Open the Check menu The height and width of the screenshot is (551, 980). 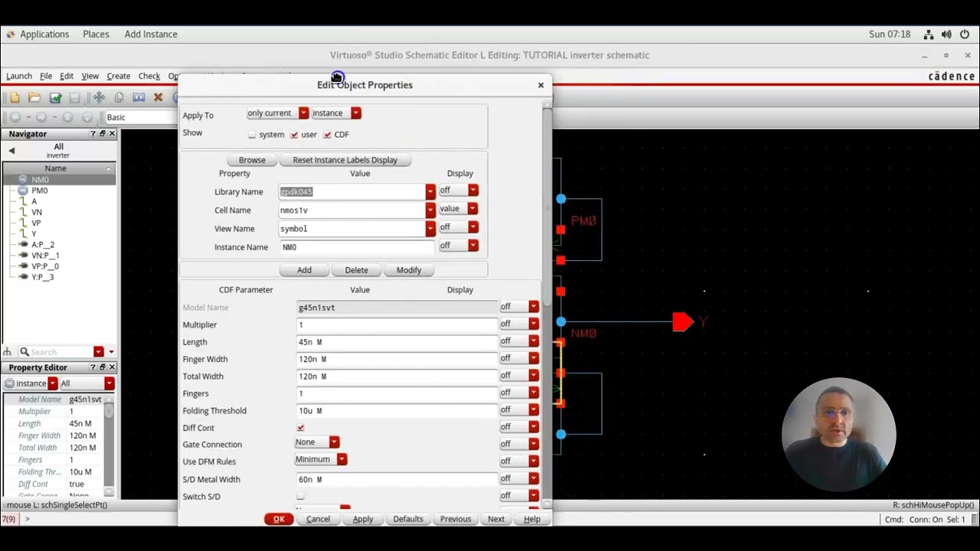[149, 76]
